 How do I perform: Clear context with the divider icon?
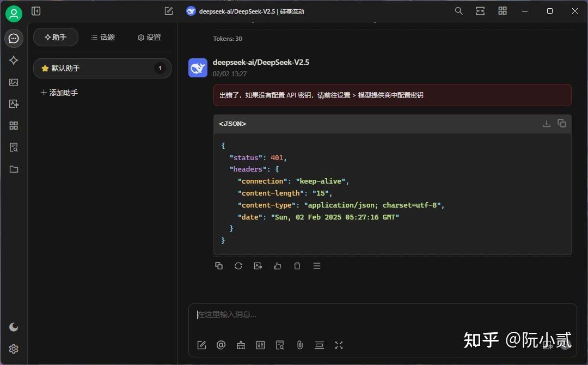[319, 345]
